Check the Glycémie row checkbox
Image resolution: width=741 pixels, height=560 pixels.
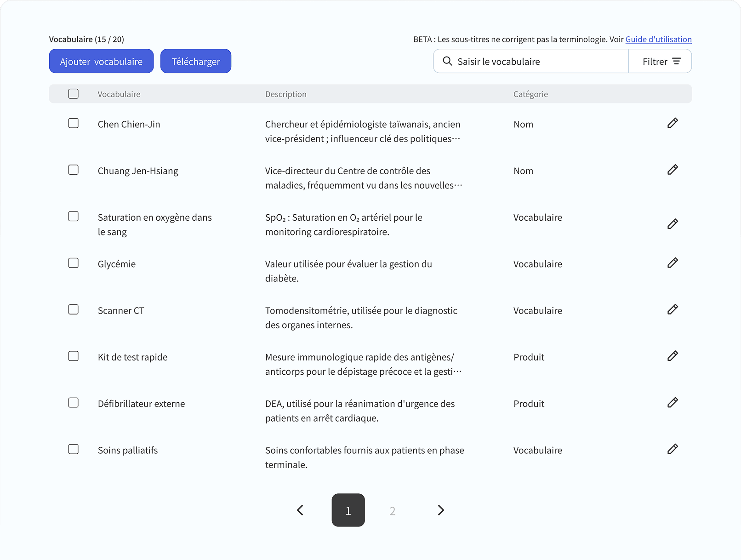pos(74,263)
